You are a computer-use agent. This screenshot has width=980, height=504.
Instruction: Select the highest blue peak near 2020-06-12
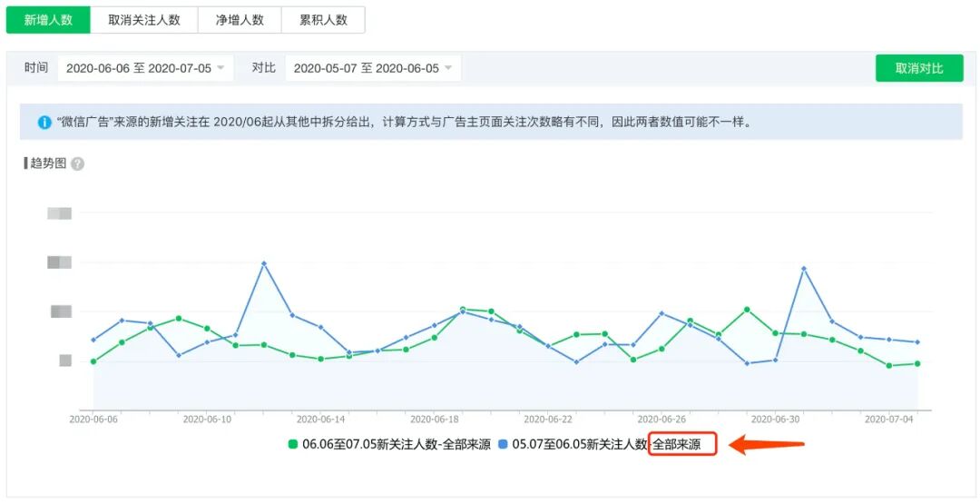click(x=264, y=263)
